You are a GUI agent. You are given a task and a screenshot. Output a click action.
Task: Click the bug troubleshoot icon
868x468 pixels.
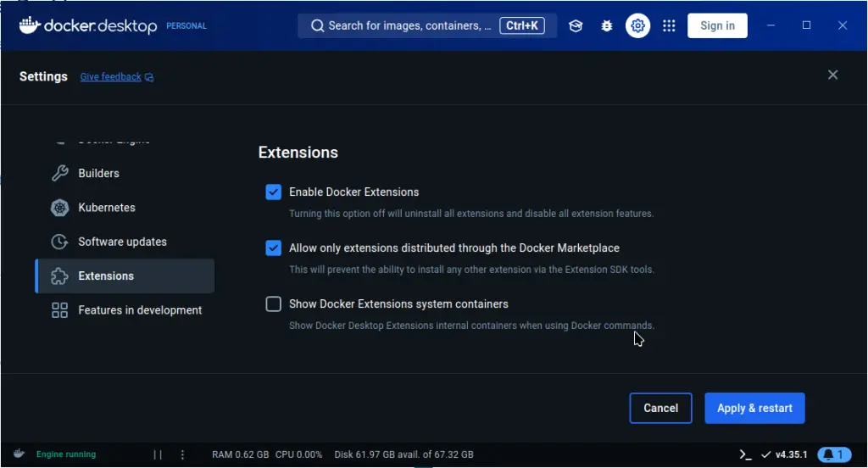pyautogui.click(x=607, y=25)
